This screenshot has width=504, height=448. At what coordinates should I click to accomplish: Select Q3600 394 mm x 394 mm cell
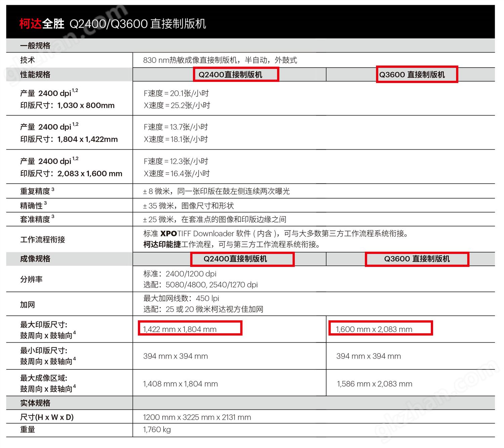(x=369, y=356)
